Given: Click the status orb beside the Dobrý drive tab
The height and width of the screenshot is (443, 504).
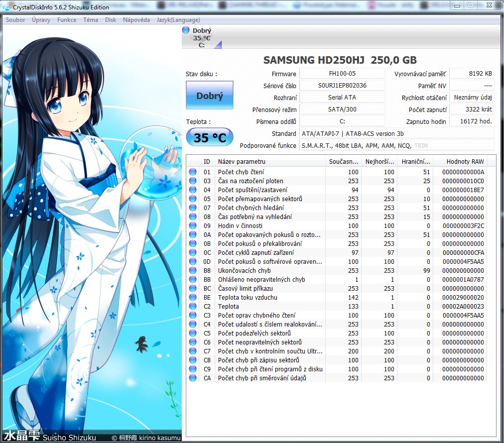Looking at the screenshot, I should click(x=186, y=30).
